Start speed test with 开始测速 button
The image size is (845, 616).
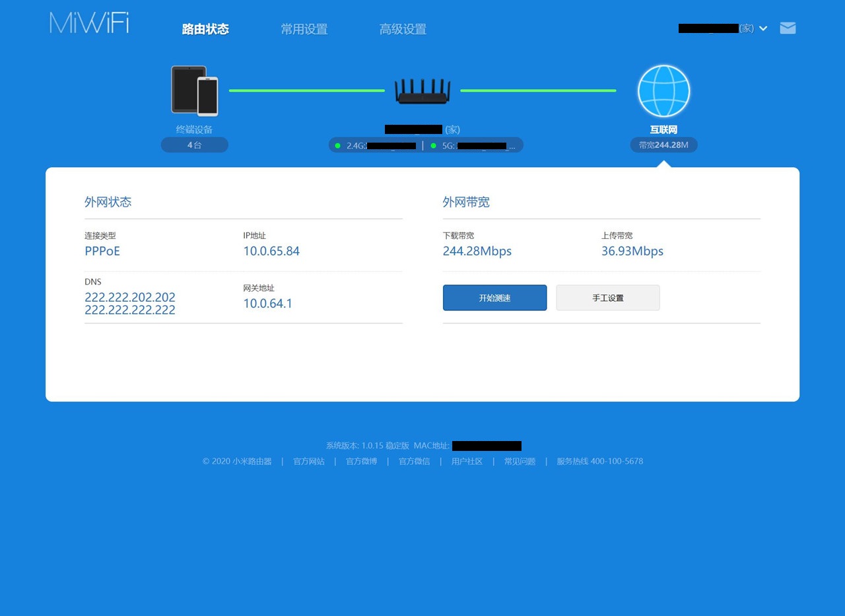coord(494,298)
